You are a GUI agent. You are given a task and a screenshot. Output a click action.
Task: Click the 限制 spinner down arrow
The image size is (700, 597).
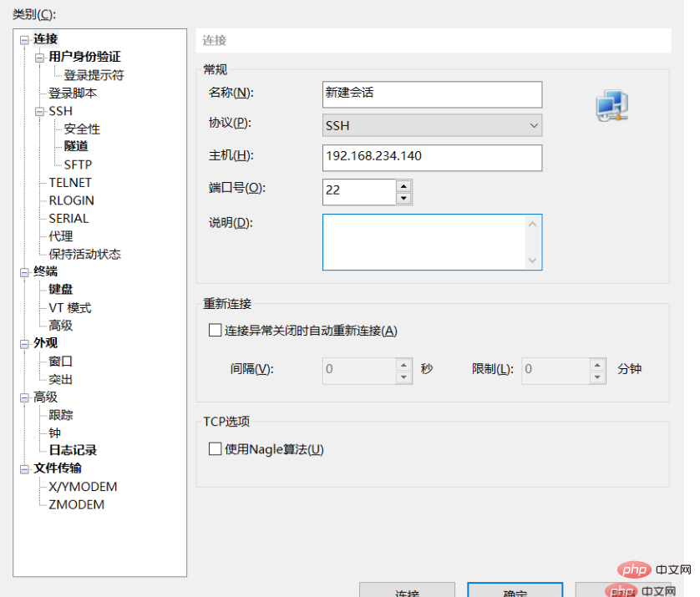pyautogui.click(x=597, y=377)
